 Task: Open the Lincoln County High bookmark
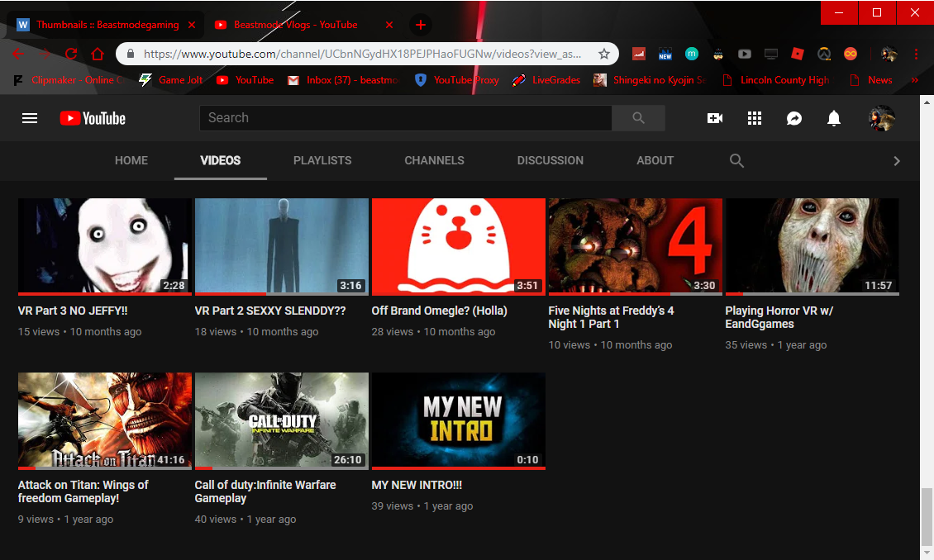pos(775,80)
